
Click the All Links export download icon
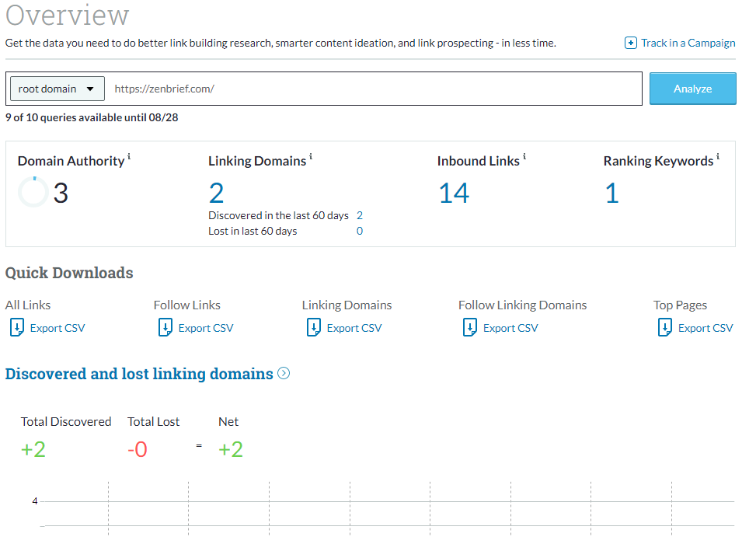(x=17, y=327)
